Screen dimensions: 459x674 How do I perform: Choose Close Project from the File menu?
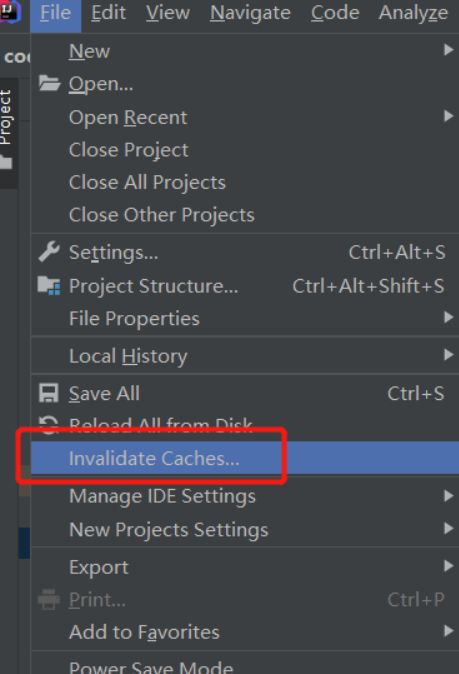tap(245, 150)
